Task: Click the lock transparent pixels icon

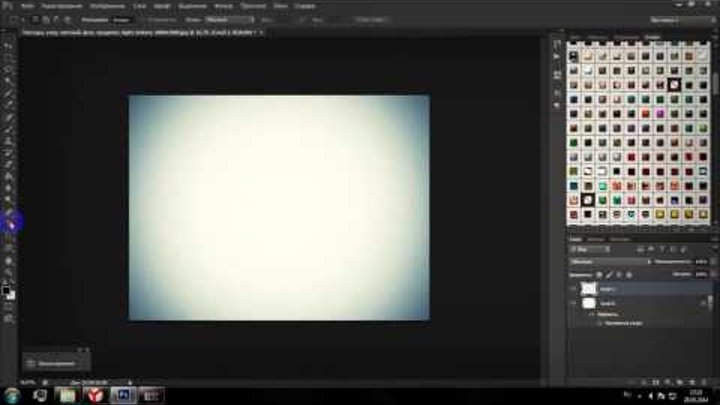Action: click(x=600, y=273)
